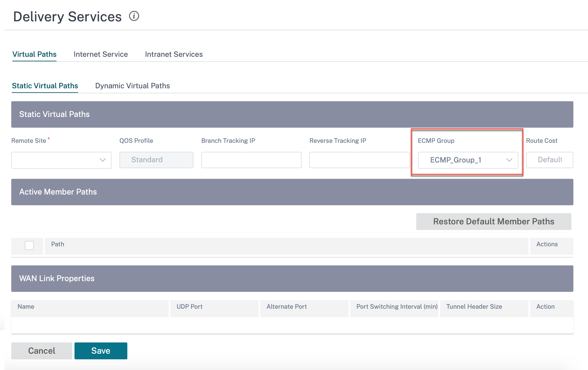This screenshot has height=370, width=588.
Task: Select the Static Virtual Paths sub-tab
Action: click(x=45, y=86)
